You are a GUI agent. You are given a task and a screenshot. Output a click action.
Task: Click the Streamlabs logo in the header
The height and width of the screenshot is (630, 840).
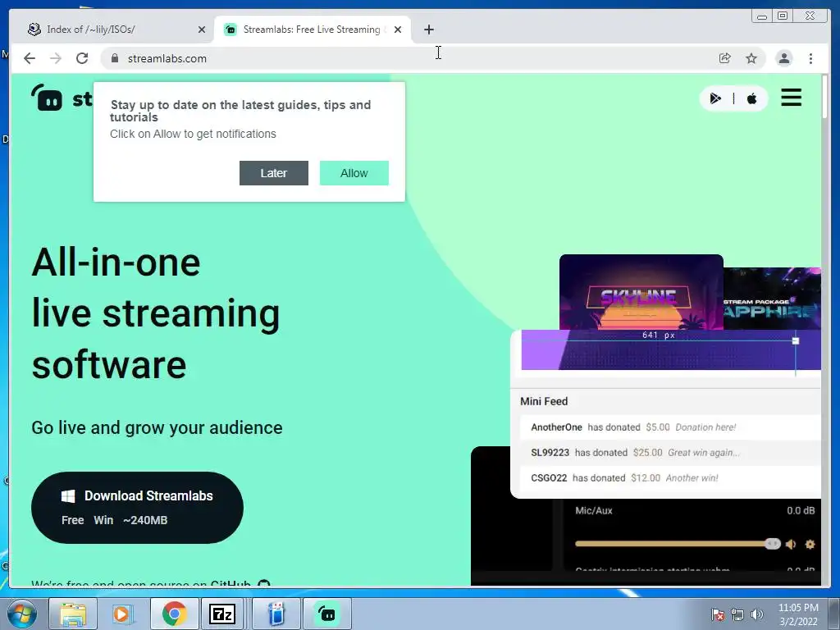[x=62, y=98]
